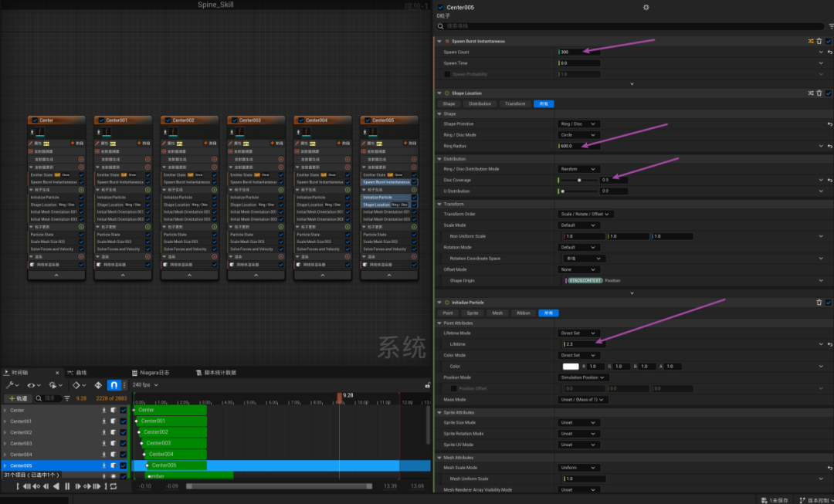834x504 pixels.
Task: Click the isolate icon on the Center003 track
Action: click(104, 443)
